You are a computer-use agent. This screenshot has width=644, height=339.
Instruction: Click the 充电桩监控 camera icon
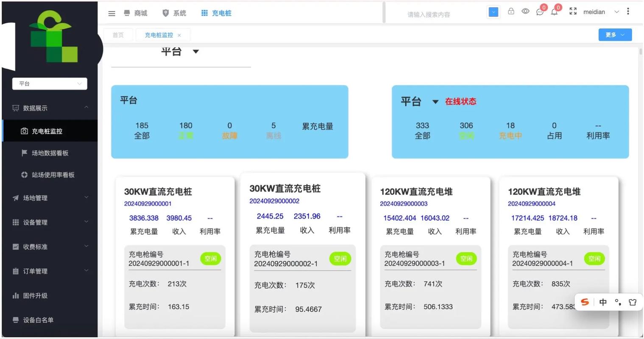click(x=25, y=131)
